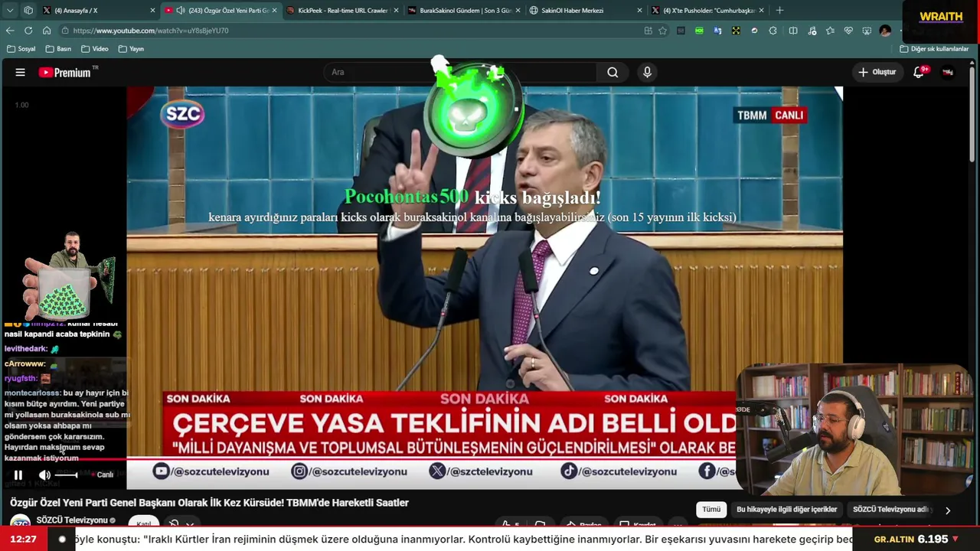
Task: Open the Basın bookmarks folder
Action: click(58, 49)
